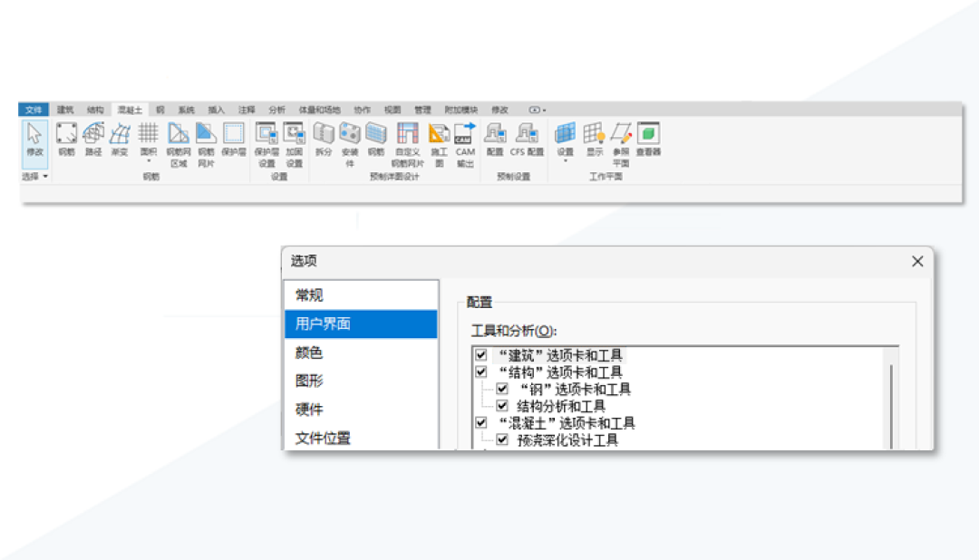The width and height of the screenshot is (979, 560).
Task: Select 常规 in the options list
Action: (x=361, y=295)
